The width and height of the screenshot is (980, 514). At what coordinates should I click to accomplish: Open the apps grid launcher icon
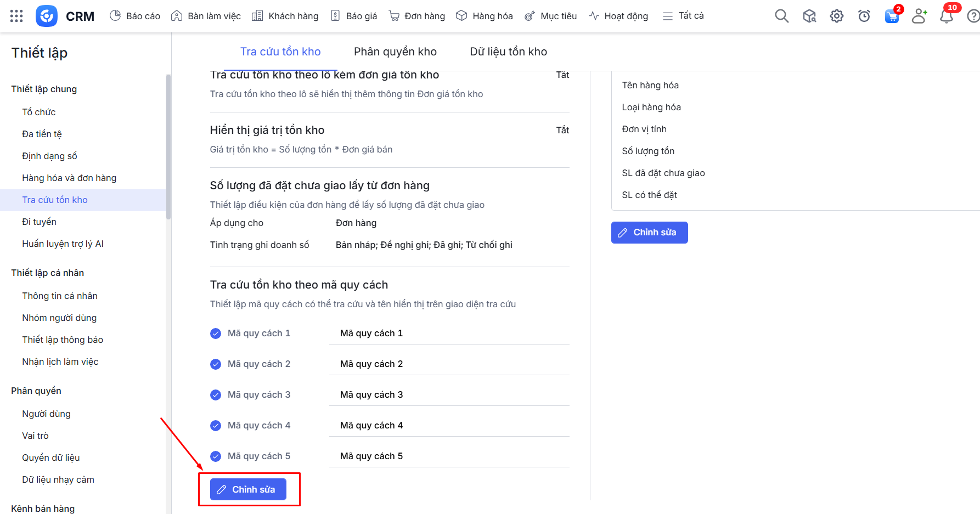coord(16,16)
